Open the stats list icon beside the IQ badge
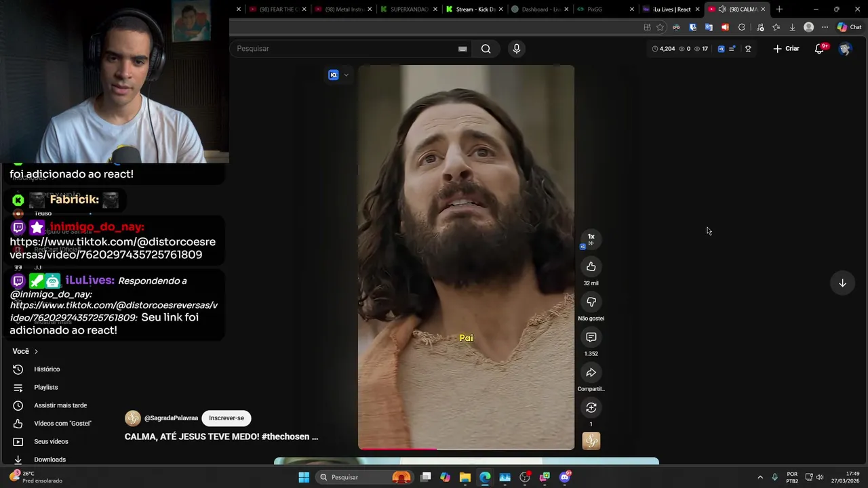 732,49
